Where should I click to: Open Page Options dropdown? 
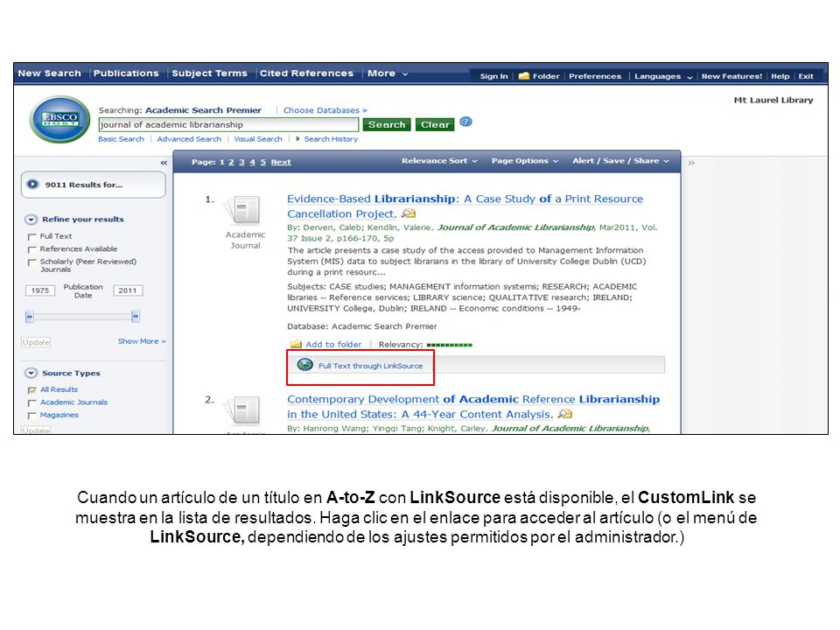click(x=524, y=161)
